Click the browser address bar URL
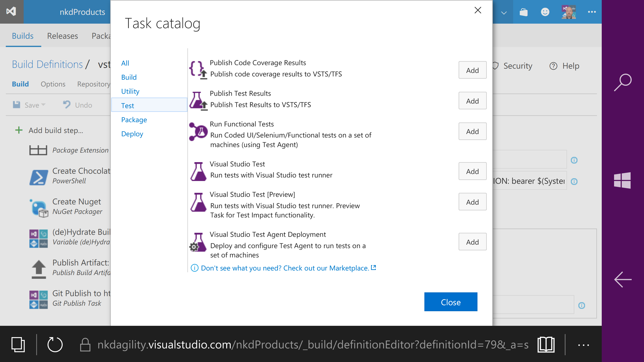 (313, 344)
